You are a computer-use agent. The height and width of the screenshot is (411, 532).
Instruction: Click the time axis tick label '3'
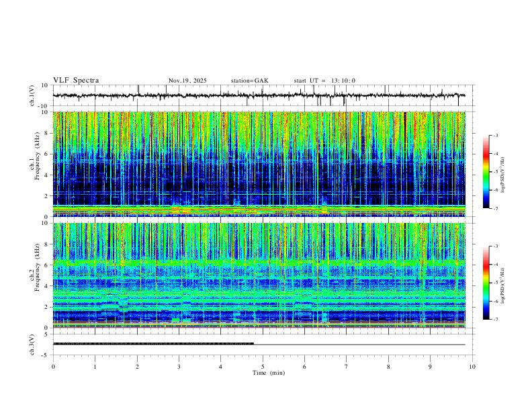[179, 367]
